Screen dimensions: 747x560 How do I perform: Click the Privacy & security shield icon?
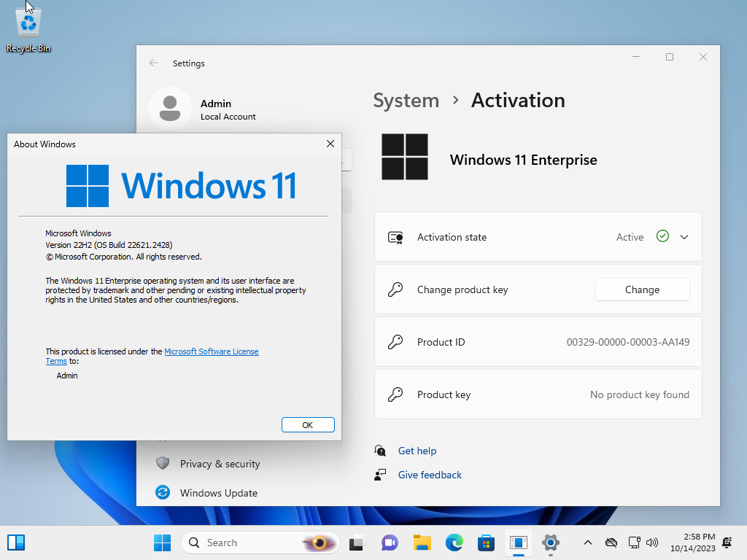[x=163, y=463]
